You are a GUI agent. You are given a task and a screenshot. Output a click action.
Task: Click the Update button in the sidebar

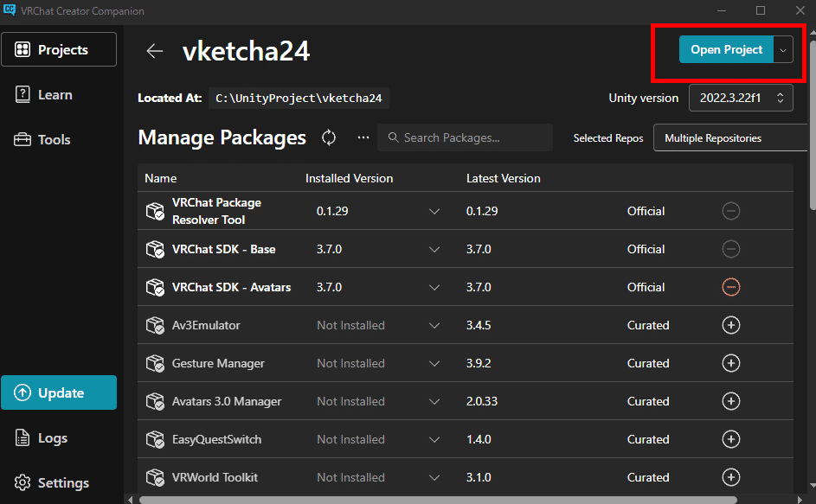pyautogui.click(x=59, y=392)
